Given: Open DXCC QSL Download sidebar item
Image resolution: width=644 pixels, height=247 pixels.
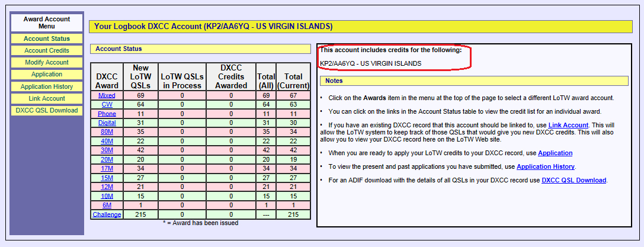Looking at the screenshot, I should pos(47,110).
